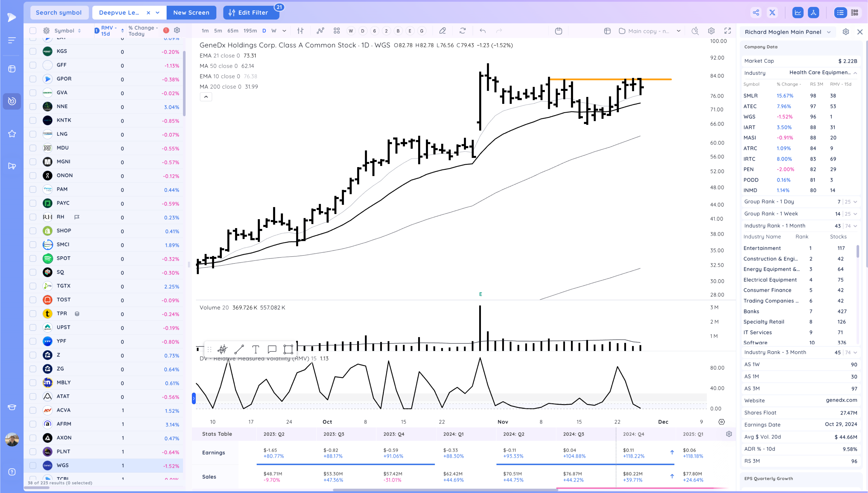
Task: Click the refresh chart icon
Action: coord(462,31)
